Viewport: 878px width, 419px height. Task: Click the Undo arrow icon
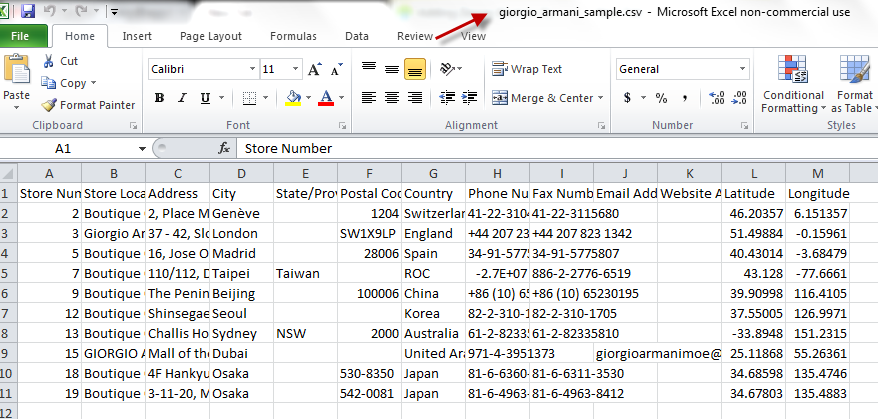(x=49, y=11)
